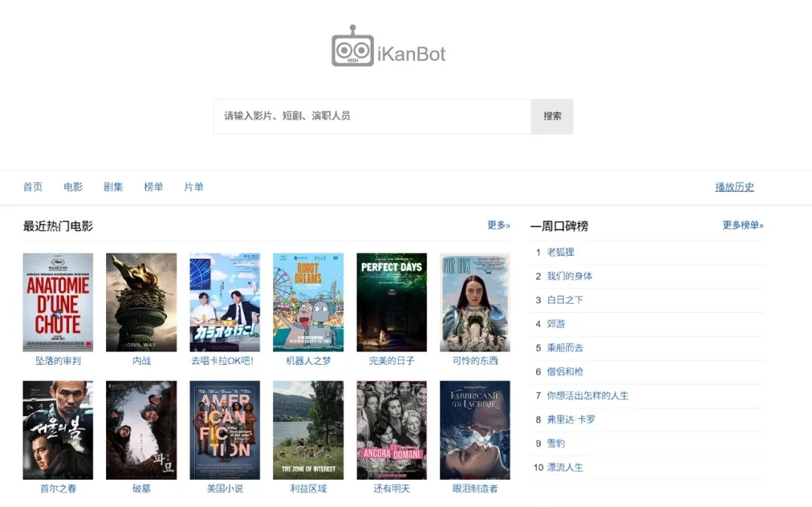
Task: Click the Perfect Days poster
Action: pyautogui.click(x=391, y=302)
